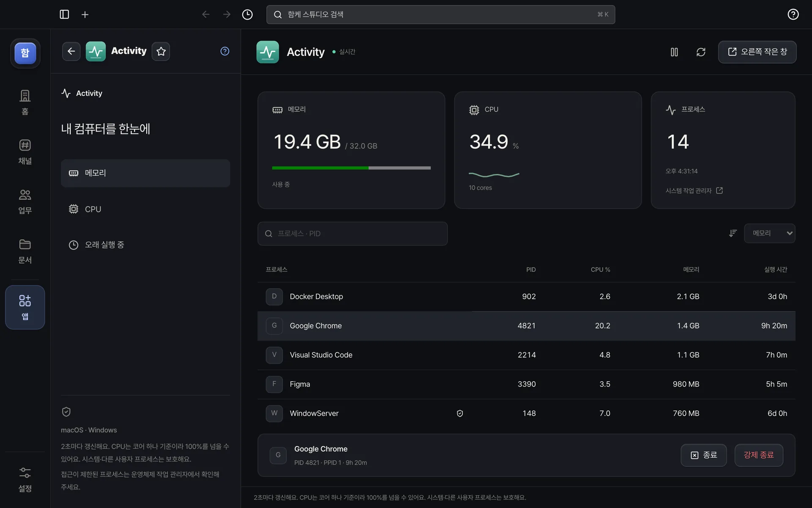The image size is (812, 508).
Task: Sort by the PID column header
Action: (x=531, y=270)
